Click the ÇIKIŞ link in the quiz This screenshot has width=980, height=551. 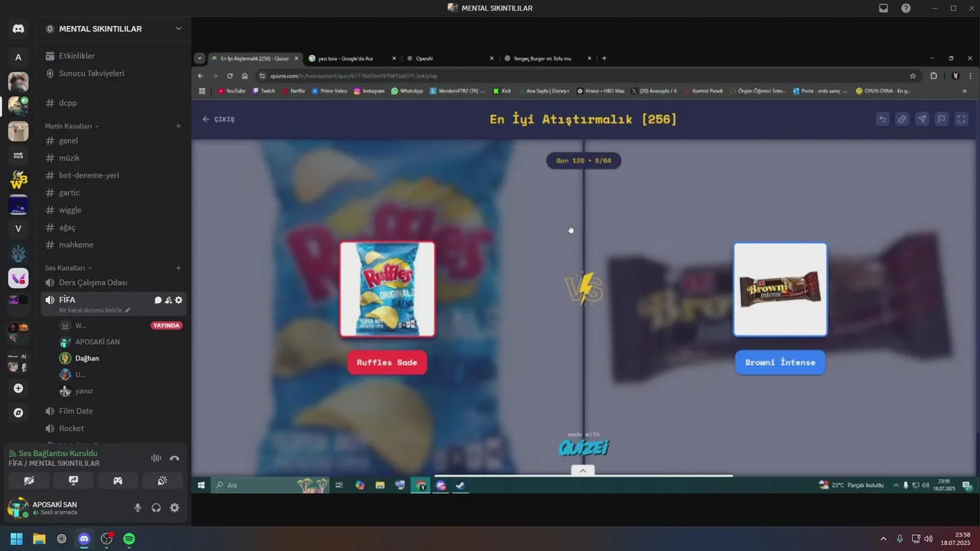pos(218,119)
